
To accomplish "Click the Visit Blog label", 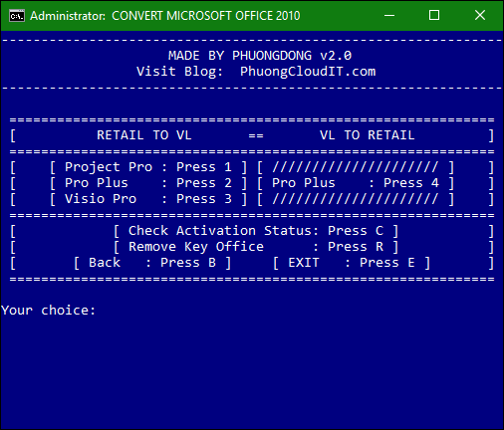I will [x=179, y=72].
